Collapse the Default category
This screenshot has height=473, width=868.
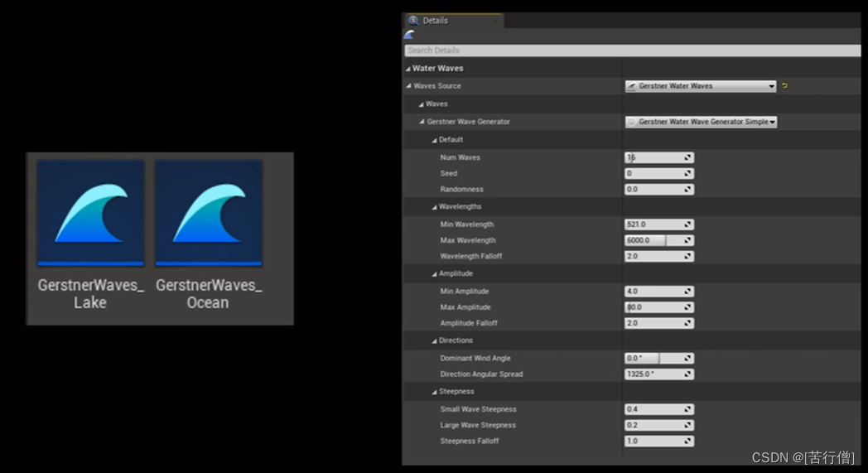[434, 140]
